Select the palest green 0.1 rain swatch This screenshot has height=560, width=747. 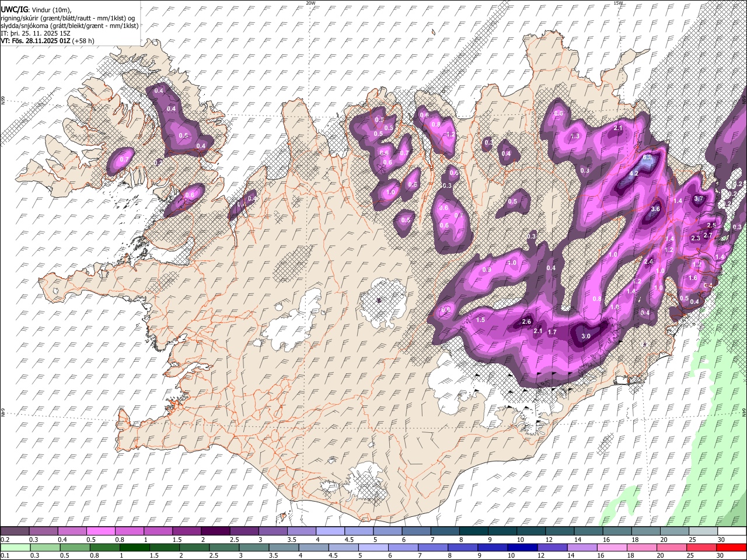click(x=15, y=547)
